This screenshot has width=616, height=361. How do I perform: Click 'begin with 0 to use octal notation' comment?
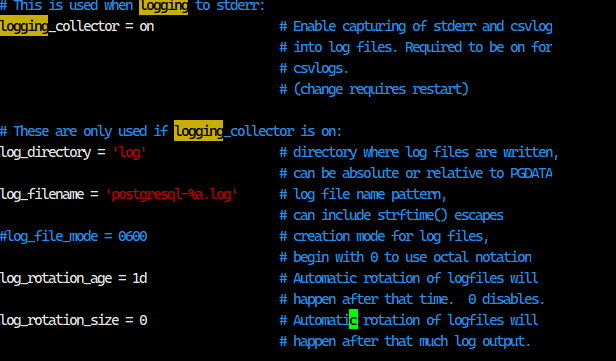412,257
